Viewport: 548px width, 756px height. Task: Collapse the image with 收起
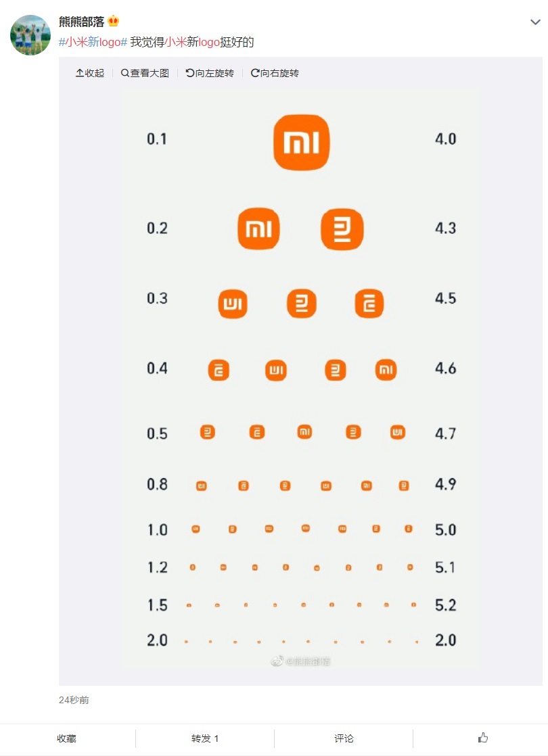click(x=90, y=73)
